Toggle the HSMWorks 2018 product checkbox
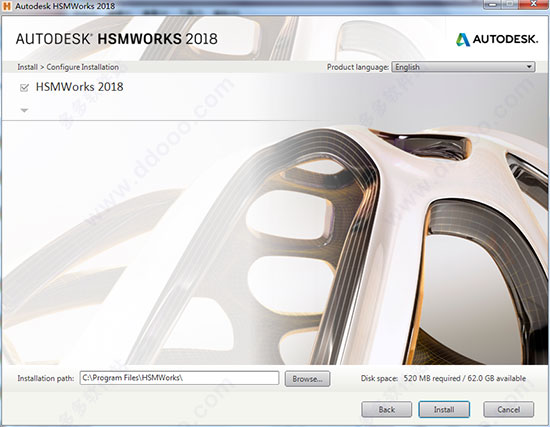 click(24, 87)
